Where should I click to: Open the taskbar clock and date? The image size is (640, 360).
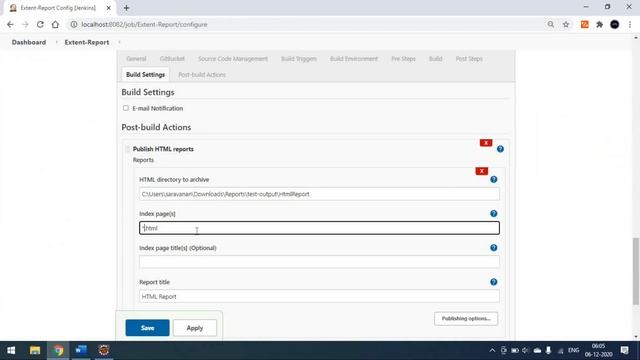coord(598,350)
